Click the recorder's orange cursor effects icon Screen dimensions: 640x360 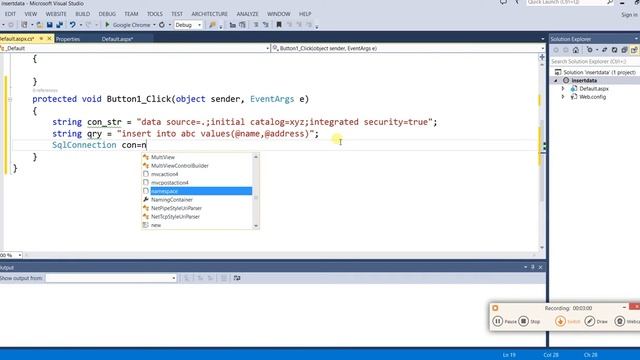[560, 321]
